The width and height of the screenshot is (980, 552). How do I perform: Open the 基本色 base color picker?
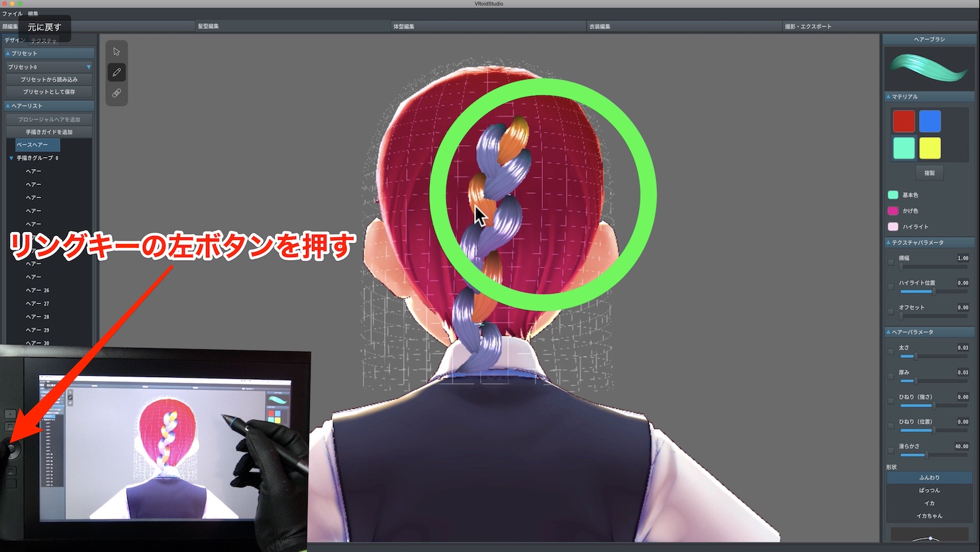893,195
